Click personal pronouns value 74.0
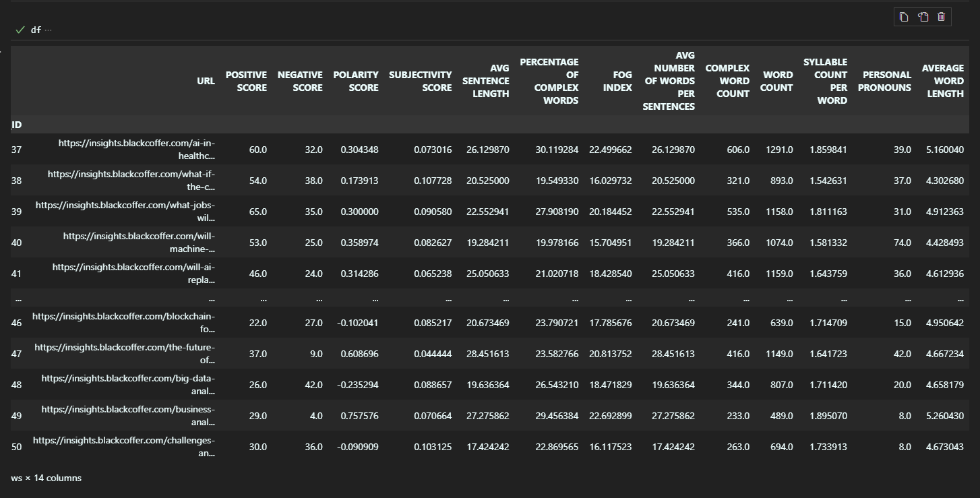The height and width of the screenshot is (498, 980). 902,243
